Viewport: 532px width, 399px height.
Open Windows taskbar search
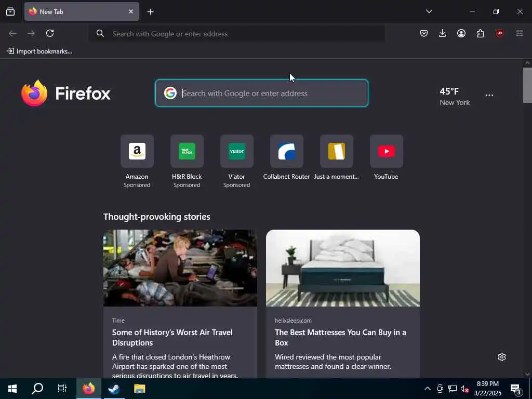click(x=37, y=389)
